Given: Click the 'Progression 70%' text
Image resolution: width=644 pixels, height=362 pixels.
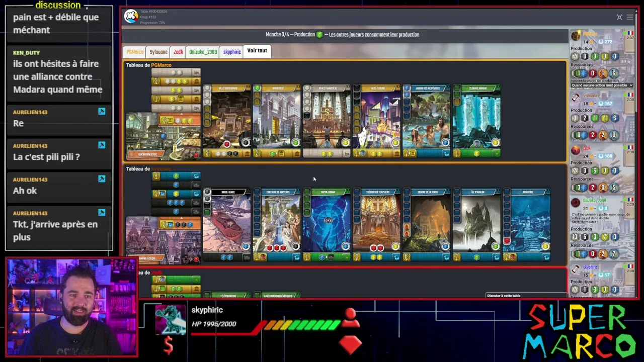Looking at the screenshot, I should pos(152,23).
